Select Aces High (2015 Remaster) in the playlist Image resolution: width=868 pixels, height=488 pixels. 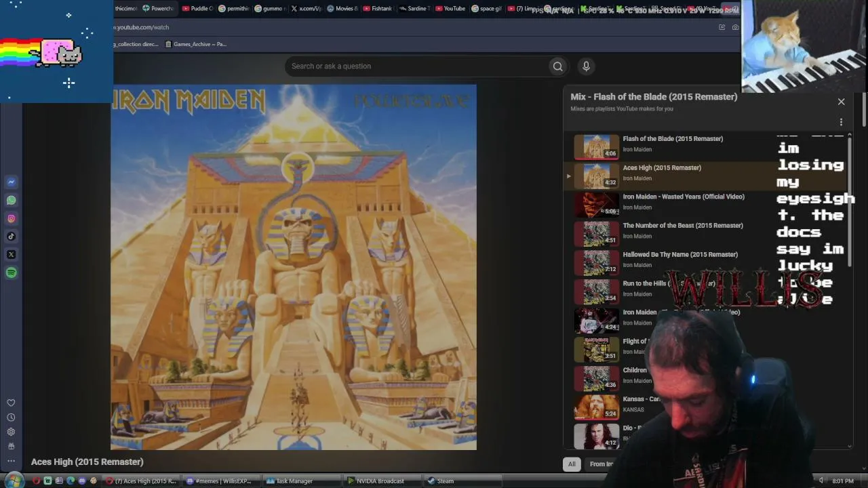click(x=662, y=167)
